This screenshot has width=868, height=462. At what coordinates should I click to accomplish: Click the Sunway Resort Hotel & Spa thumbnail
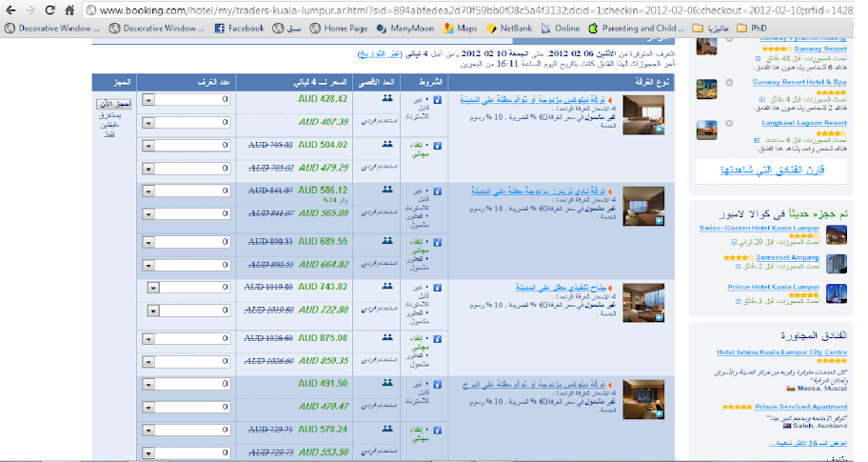tap(706, 90)
